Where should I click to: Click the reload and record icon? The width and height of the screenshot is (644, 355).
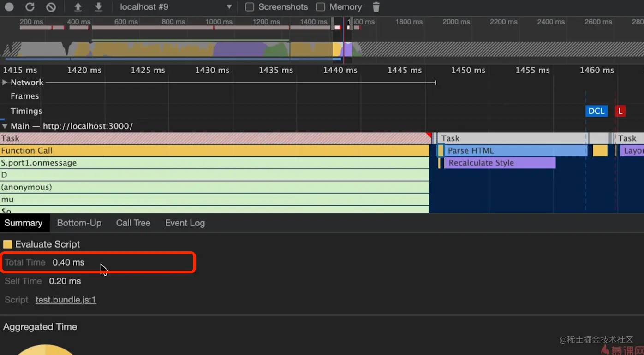click(x=30, y=7)
